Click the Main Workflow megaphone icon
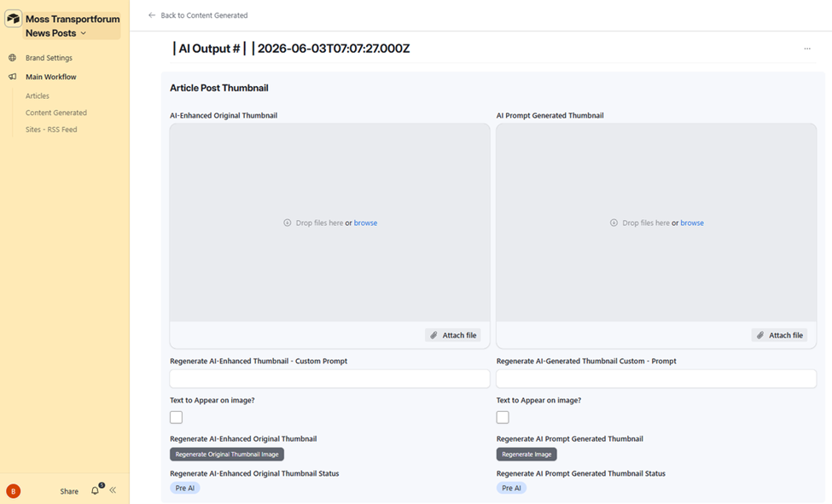Image resolution: width=832 pixels, height=504 pixels. [x=12, y=77]
